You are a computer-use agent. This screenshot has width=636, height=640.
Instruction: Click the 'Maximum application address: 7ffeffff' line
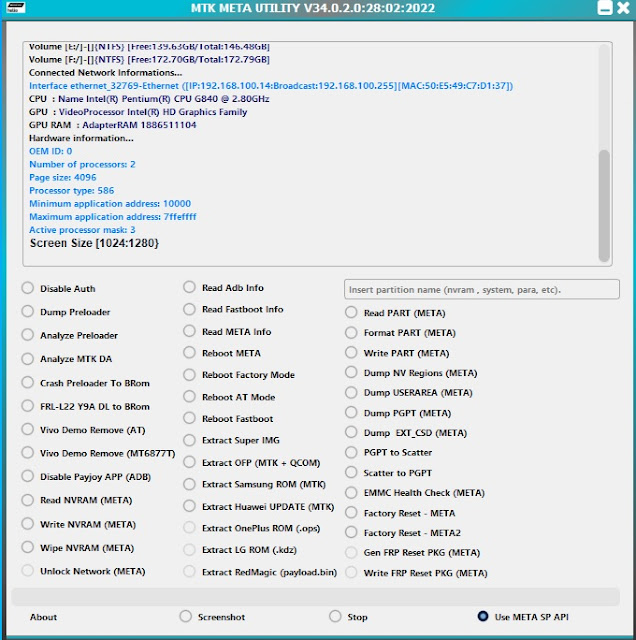(112, 217)
